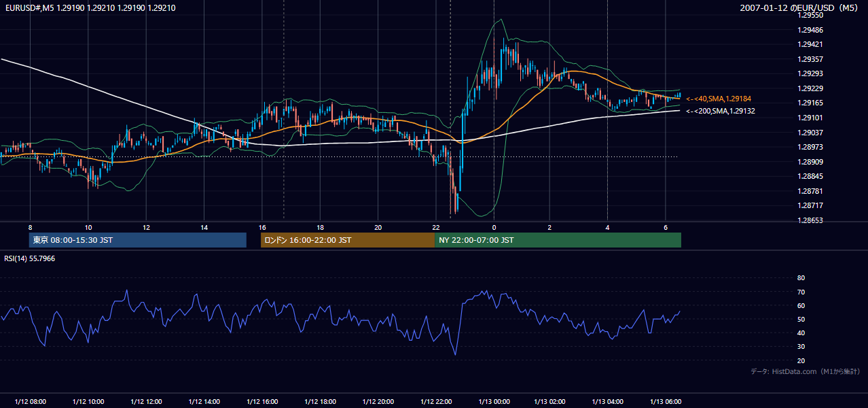Click price axis value 1.29037

tap(810, 133)
